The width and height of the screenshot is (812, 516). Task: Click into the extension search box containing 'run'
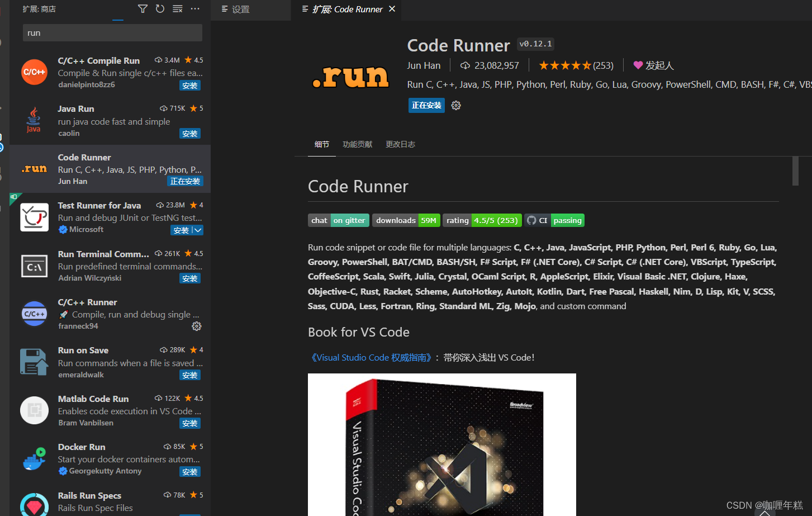pos(112,33)
